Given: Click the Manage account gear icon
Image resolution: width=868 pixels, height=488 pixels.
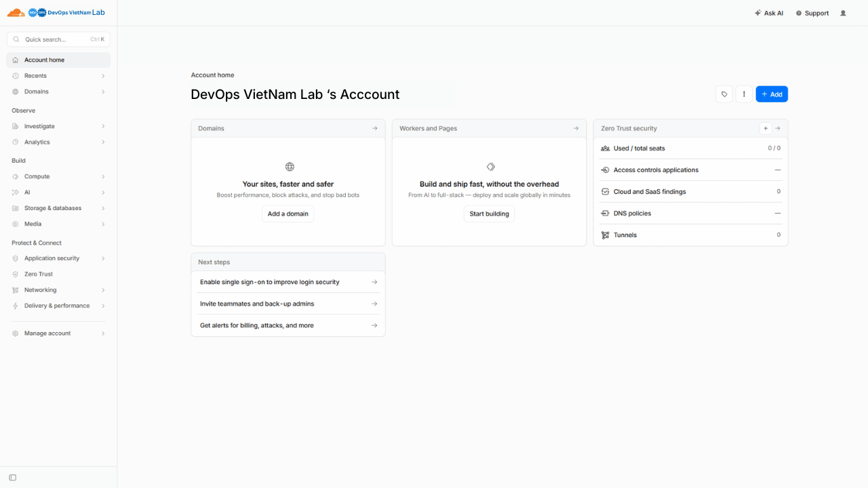Looking at the screenshot, I should 16,333.
